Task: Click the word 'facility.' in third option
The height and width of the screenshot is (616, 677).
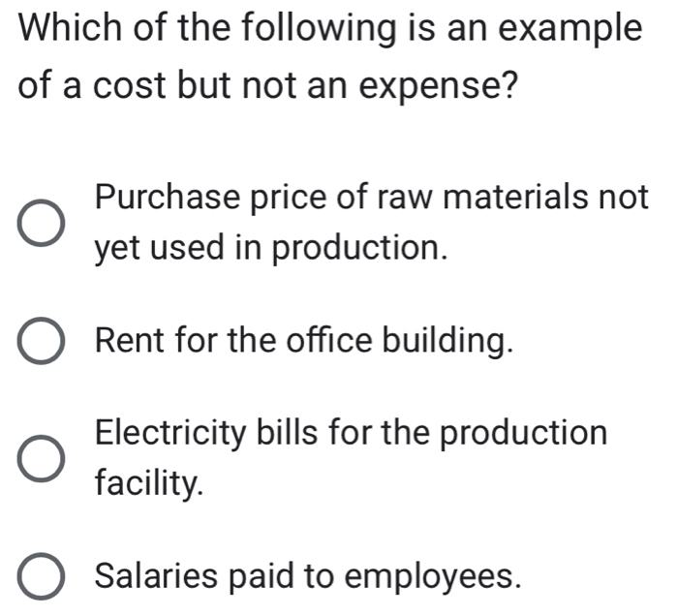Action: coord(149,483)
